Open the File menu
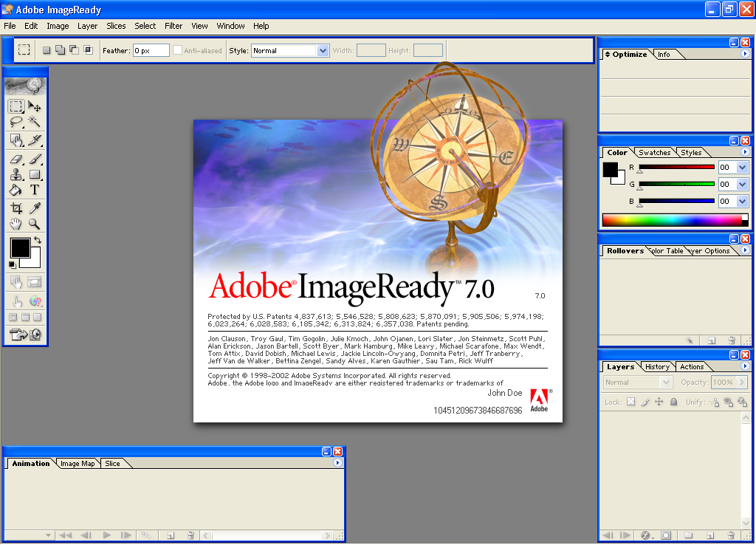 coord(10,26)
